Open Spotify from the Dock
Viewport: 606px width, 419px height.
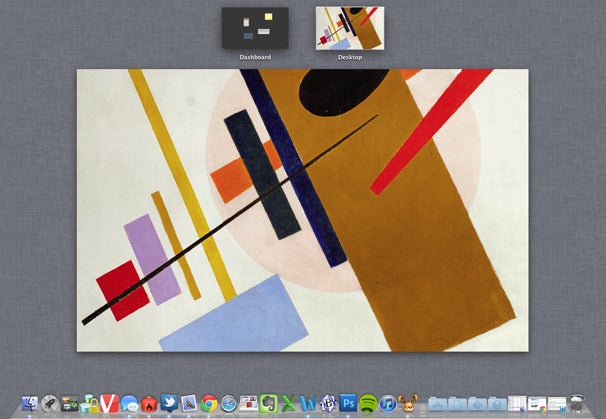click(x=368, y=404)
